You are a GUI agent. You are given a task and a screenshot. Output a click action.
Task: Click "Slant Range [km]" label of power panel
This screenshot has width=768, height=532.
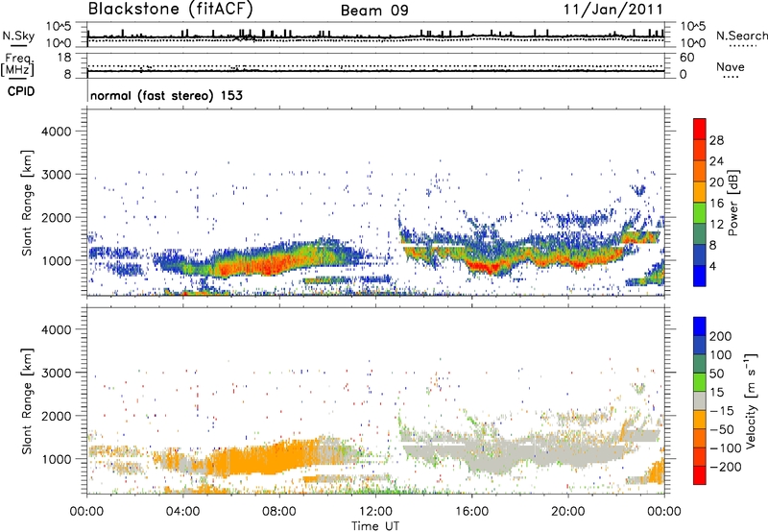pyautogui.click(x=27, y=203)
